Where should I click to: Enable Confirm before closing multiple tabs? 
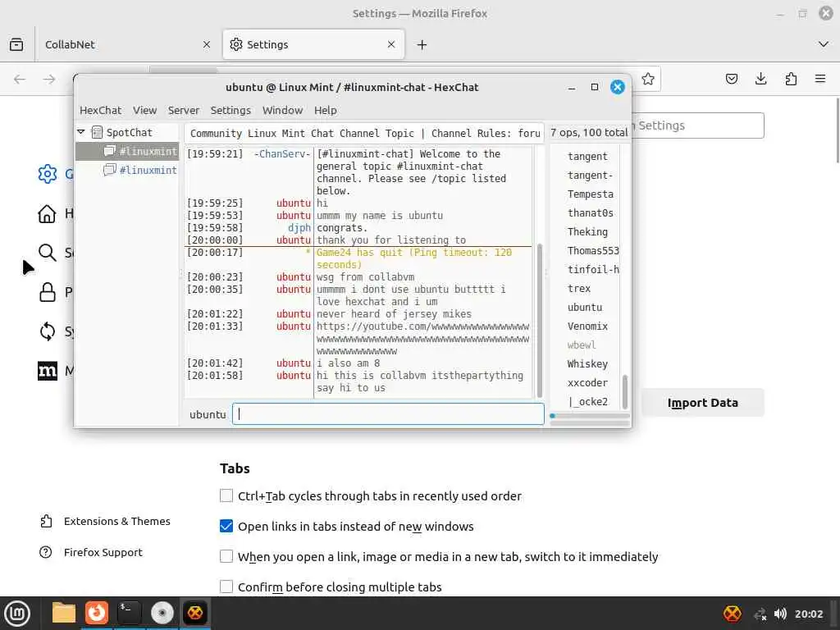click(226, 587)
